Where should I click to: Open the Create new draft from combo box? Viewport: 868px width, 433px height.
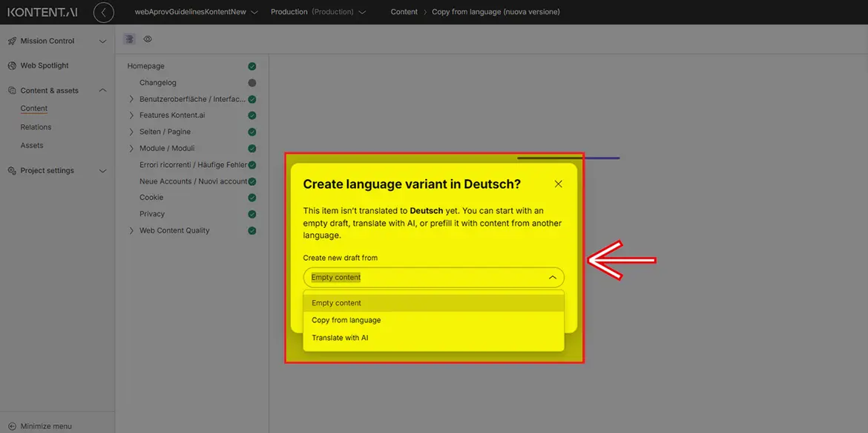click(433, 277)
